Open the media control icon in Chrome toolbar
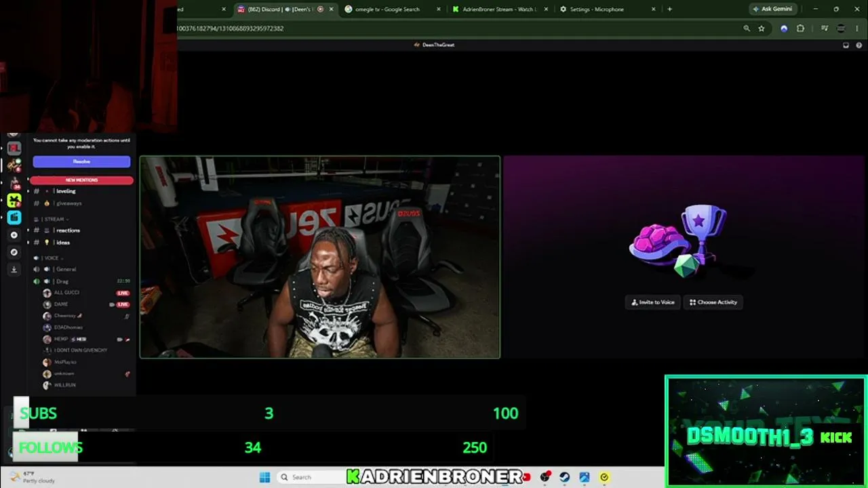The image size is (868, 488). pos(825,28)
